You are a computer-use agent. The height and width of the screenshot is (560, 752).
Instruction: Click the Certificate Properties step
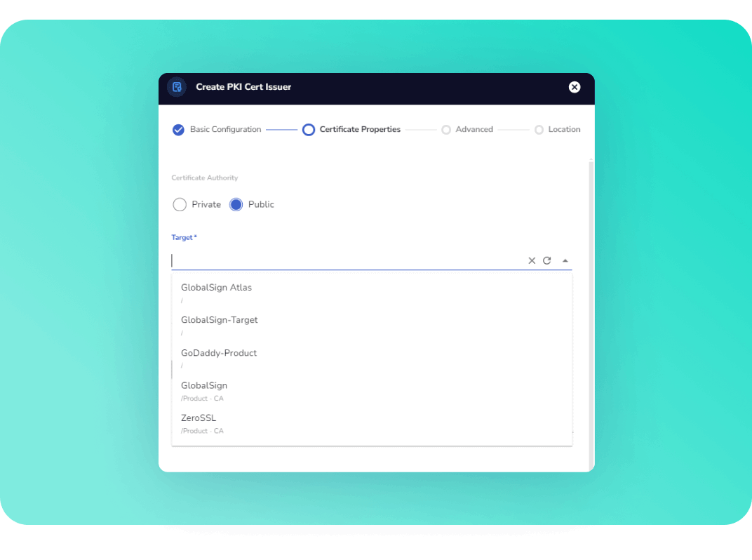coord(360,130)
